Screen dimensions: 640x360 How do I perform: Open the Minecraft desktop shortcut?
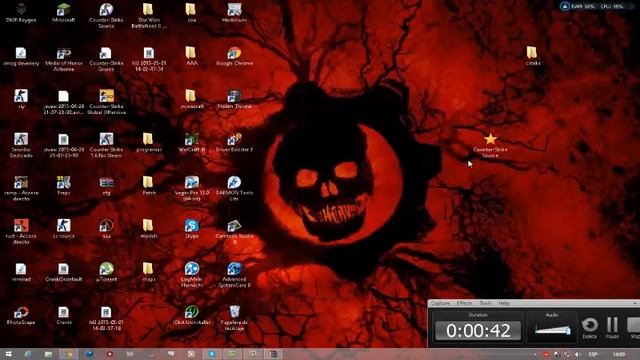pyautogui.click(x=64, y=12)
